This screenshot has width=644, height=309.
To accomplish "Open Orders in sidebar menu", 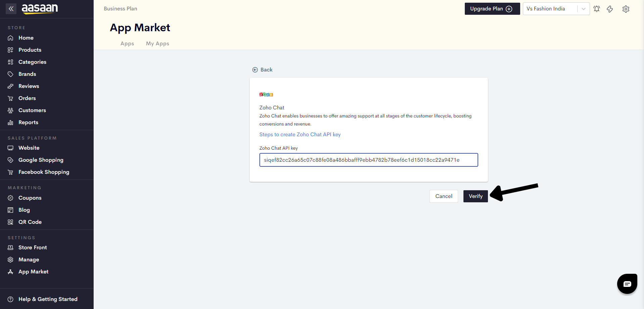I will point(27,98).
